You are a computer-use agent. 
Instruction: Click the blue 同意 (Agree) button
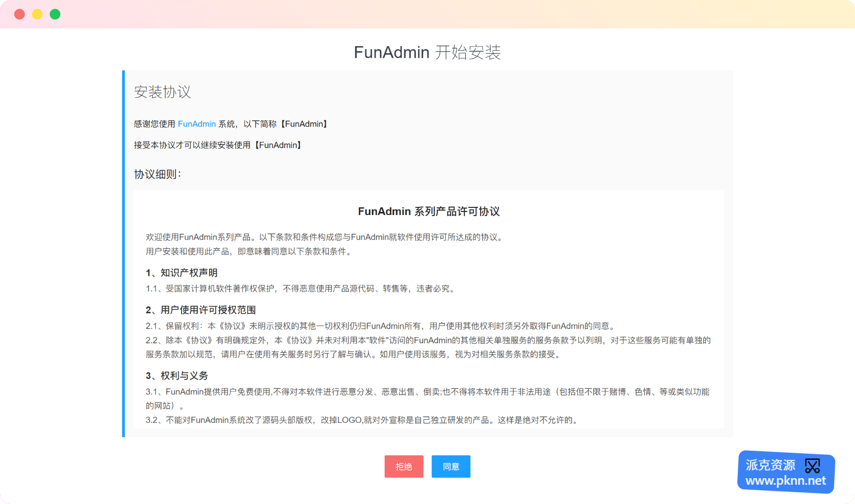coord(451,466)
